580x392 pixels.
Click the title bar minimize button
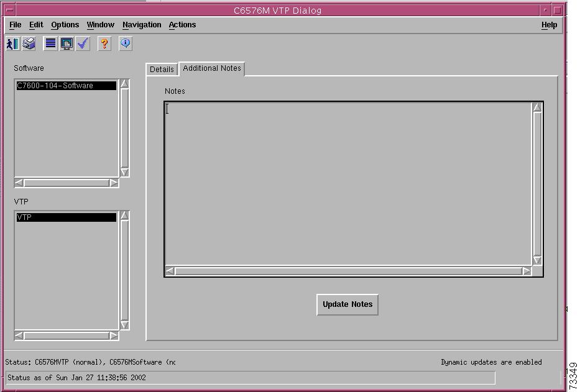[x=545, y=11]
